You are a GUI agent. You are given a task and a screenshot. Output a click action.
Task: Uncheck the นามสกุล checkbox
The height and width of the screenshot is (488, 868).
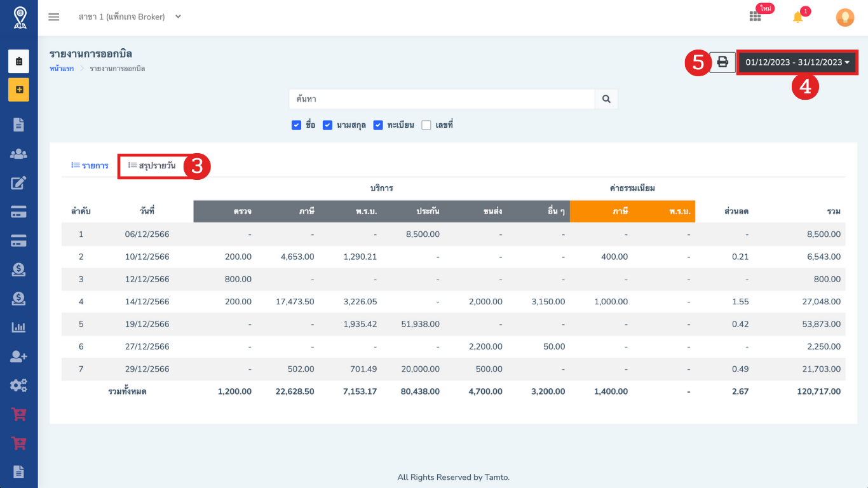click(x=327, y=125)
